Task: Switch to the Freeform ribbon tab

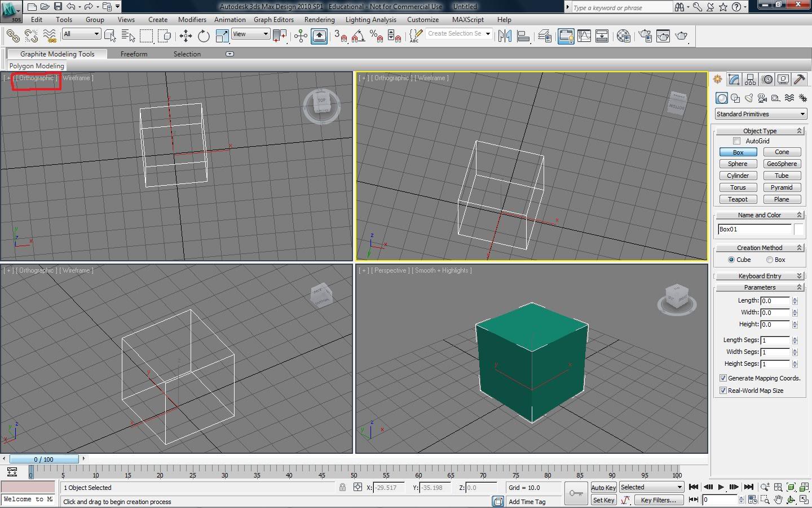Action: (134, 54)
